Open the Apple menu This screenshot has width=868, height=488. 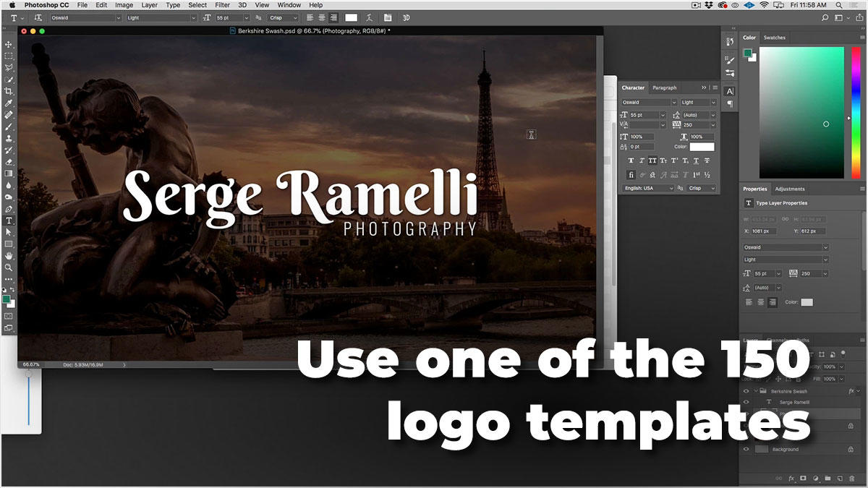tap(12, 5)
